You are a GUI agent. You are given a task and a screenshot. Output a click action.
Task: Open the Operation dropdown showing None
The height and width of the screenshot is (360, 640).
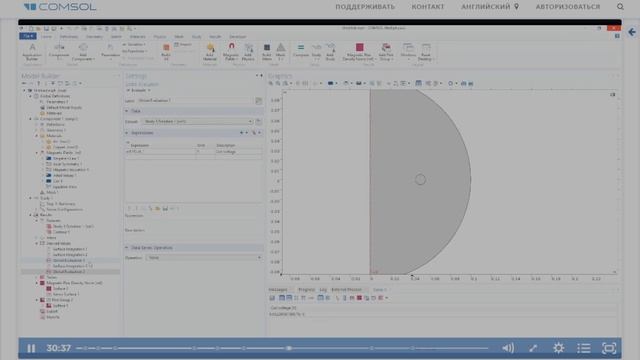(x=204, y=258)
